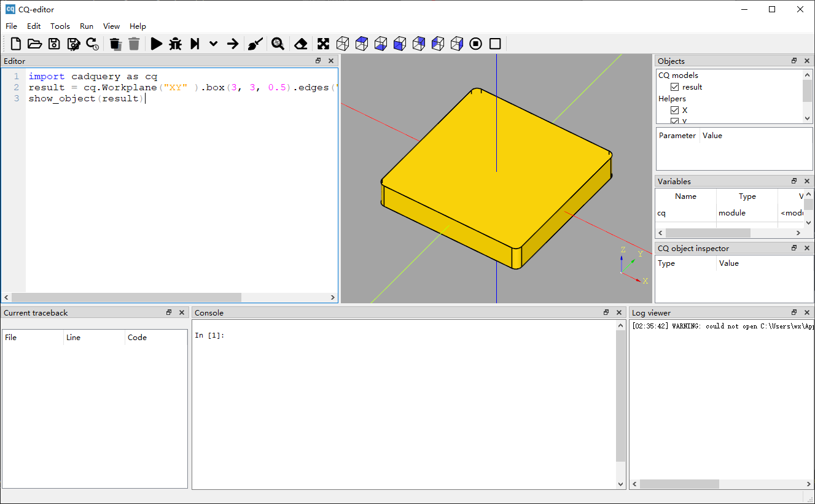Select the right-face cube view icon
815x504 pixels.
pyautogui.click(x=457, y=44)
